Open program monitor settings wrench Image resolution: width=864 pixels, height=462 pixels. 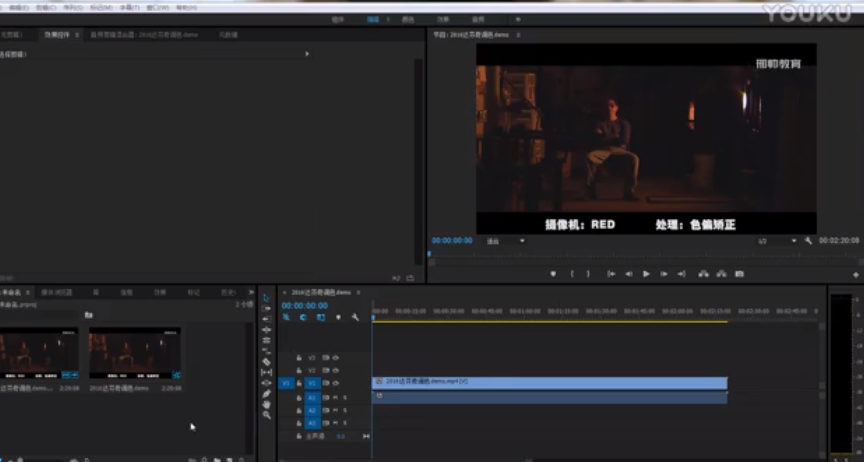[808, 241]
